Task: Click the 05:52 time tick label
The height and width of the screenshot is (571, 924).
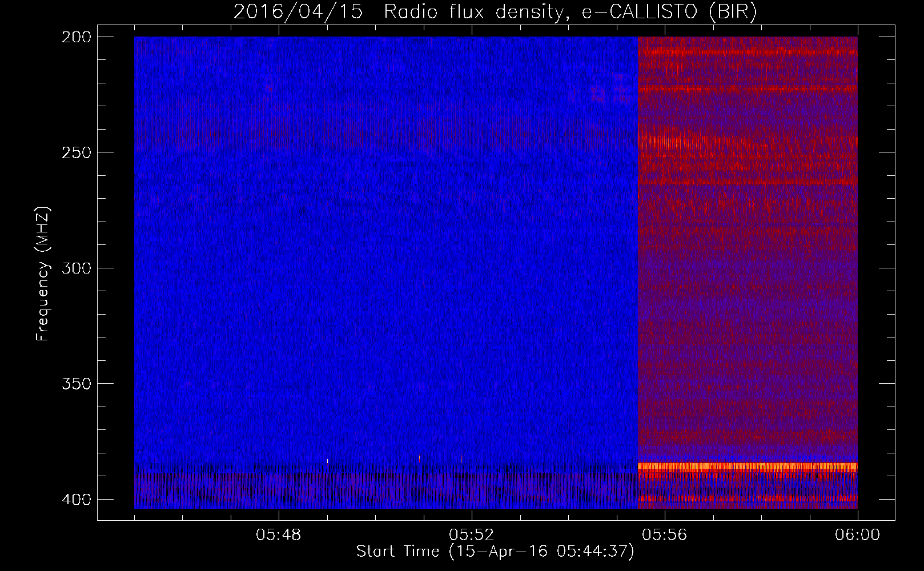Action: point(472,535)
